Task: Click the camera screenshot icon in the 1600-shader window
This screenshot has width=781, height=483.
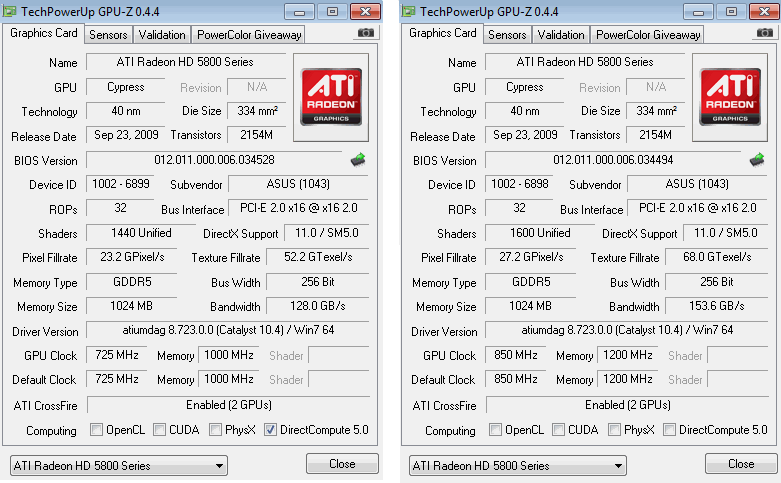Action: (766, 34)
